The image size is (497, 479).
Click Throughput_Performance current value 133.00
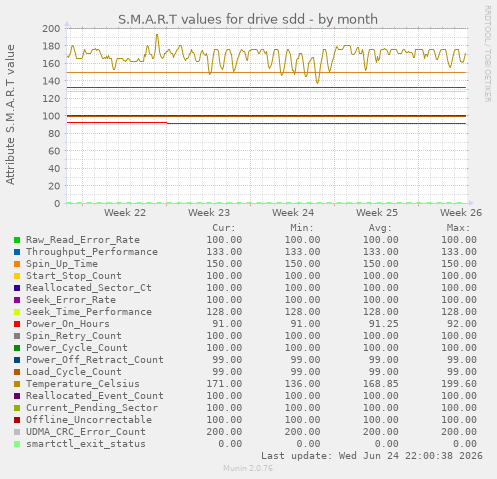(x=224, y=252)
